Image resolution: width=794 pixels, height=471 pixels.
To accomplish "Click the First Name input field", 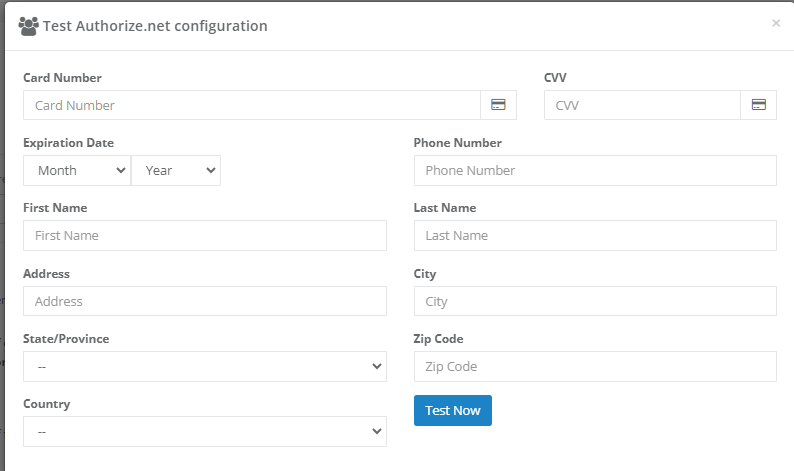I will coord(204,236).
